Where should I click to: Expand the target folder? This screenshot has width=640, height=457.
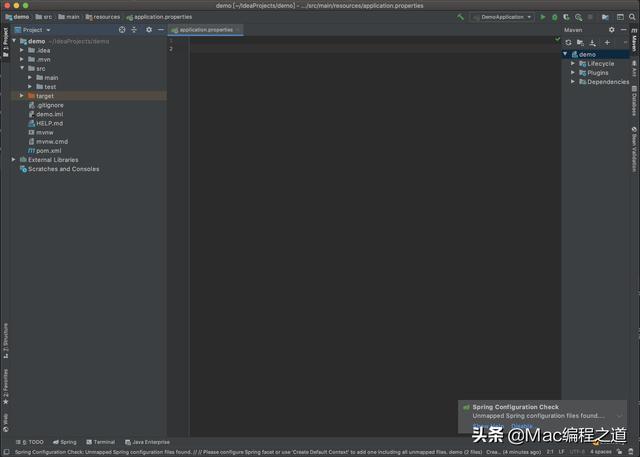tap(22, 95)
